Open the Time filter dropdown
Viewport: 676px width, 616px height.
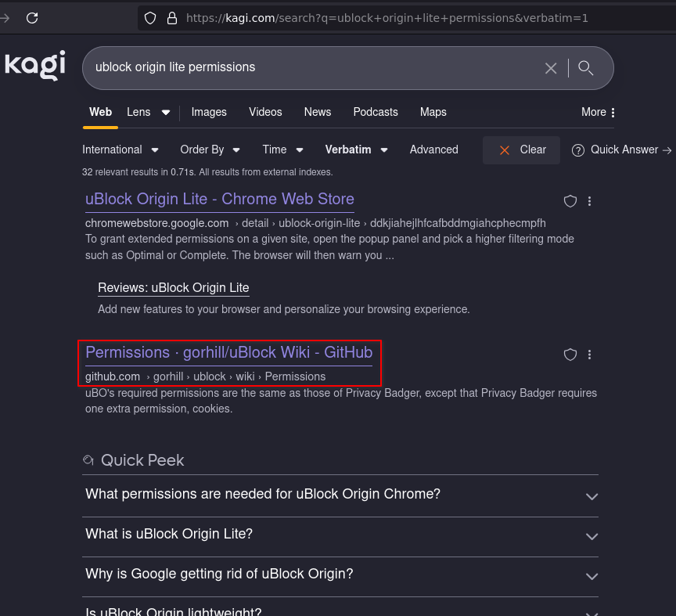283,149
